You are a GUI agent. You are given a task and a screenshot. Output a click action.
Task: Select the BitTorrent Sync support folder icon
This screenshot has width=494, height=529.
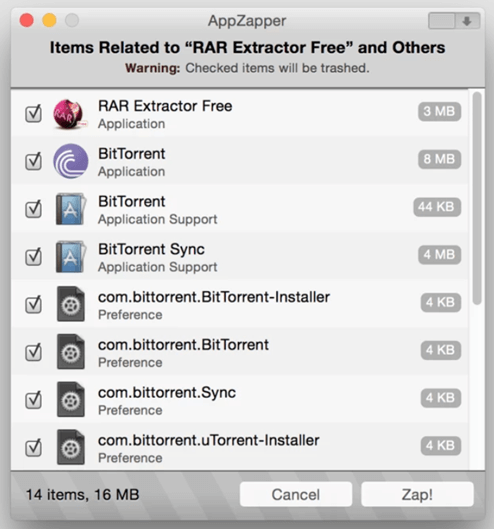(x=71, y=257)
